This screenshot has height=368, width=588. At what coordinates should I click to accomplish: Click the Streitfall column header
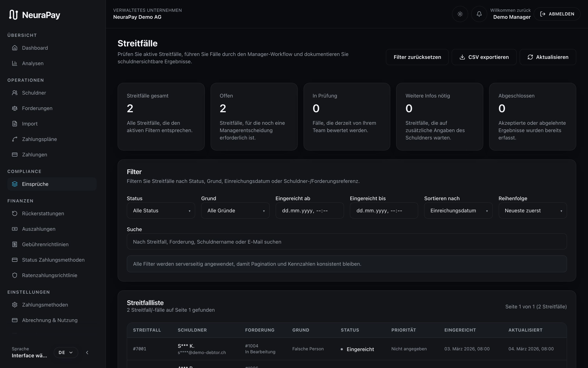pos(147,330)
